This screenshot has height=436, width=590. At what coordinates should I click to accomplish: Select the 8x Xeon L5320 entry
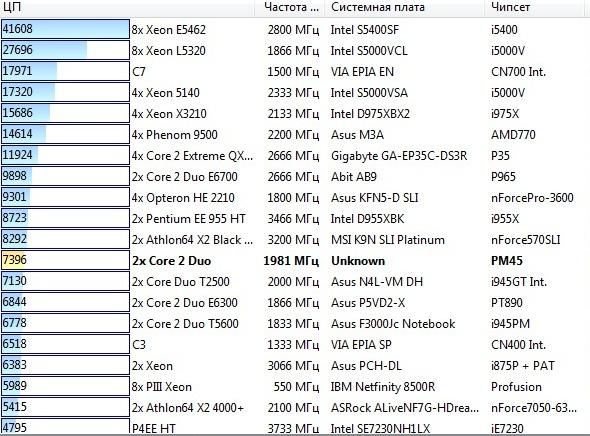pyautogui.click(x=169, y=51)
